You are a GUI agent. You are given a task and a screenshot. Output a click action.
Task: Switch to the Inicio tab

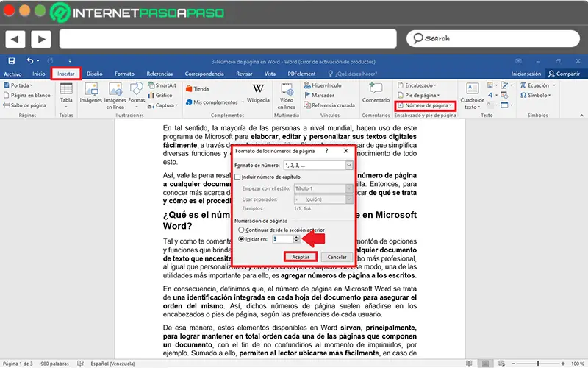click(x=39, y=74)
